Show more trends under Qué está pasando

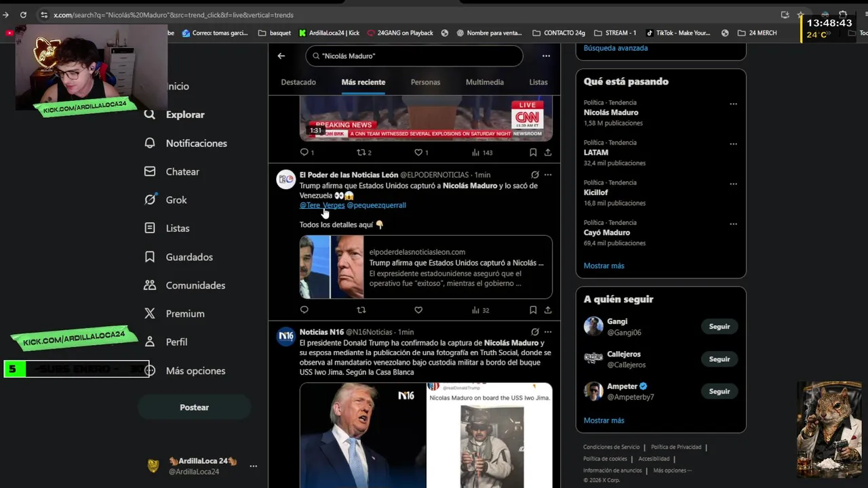coord(604,266)
